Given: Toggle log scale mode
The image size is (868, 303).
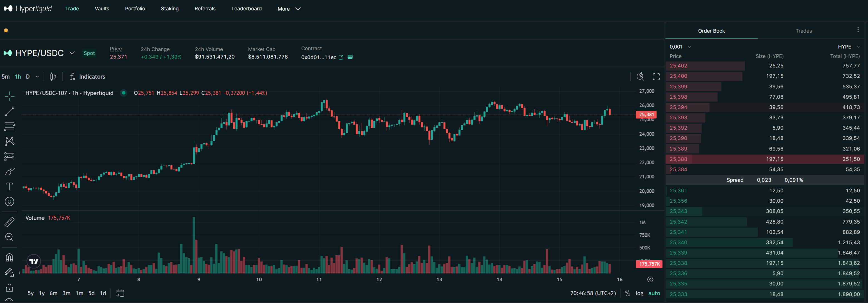Looking at the screenshot, I should 639,293.
